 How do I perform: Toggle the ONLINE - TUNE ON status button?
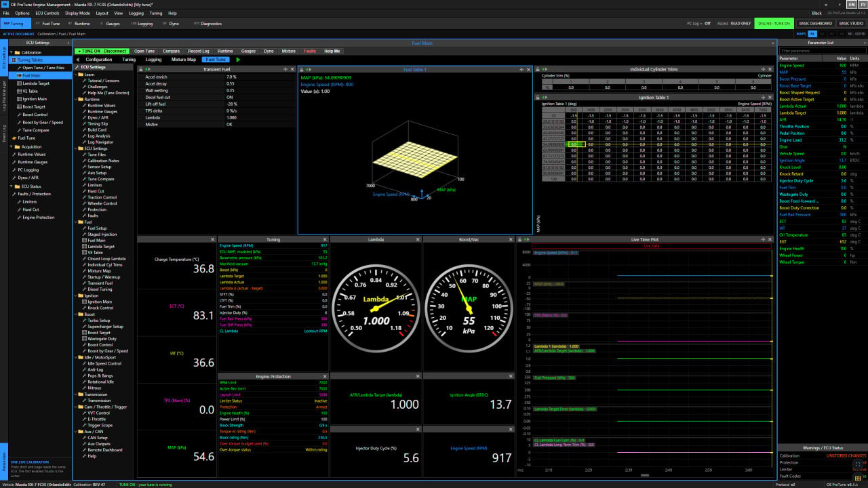pos(774,23)
